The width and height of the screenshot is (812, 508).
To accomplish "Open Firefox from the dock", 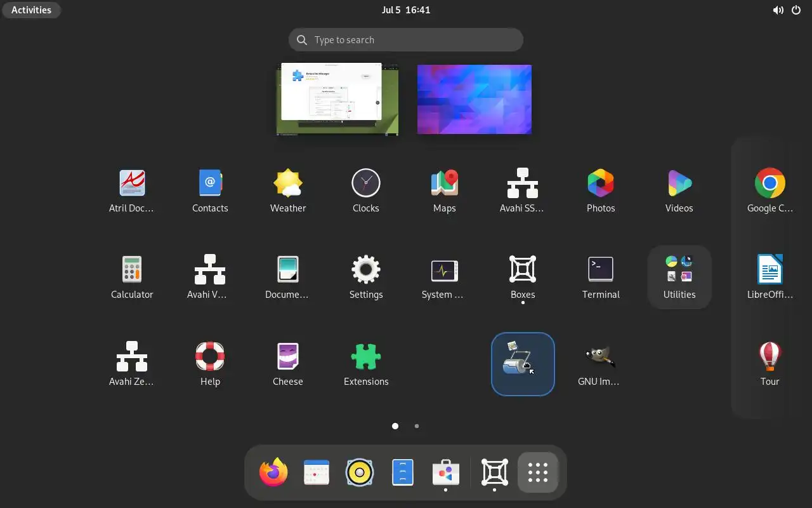I will (273, 472).
